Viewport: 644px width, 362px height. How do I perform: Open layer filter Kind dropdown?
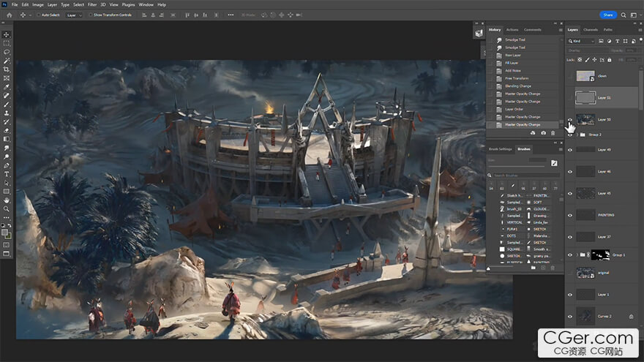(x=581, y=41)
